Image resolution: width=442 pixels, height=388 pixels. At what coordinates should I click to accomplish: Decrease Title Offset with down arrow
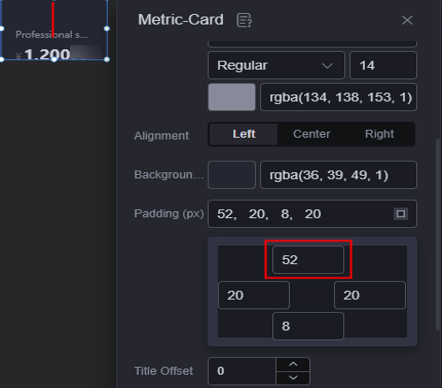coord(293,378)
